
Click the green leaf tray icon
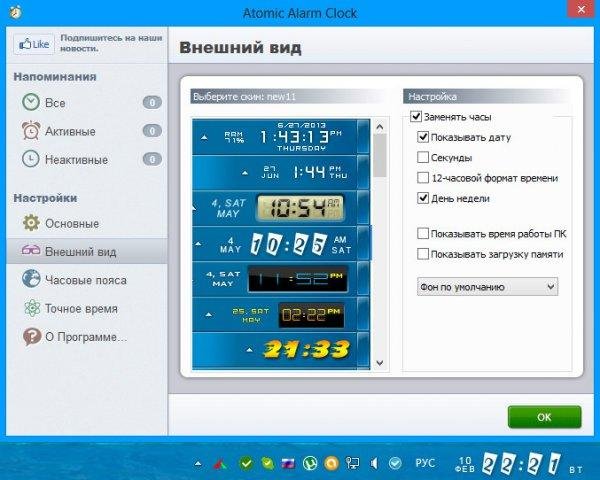267,464
